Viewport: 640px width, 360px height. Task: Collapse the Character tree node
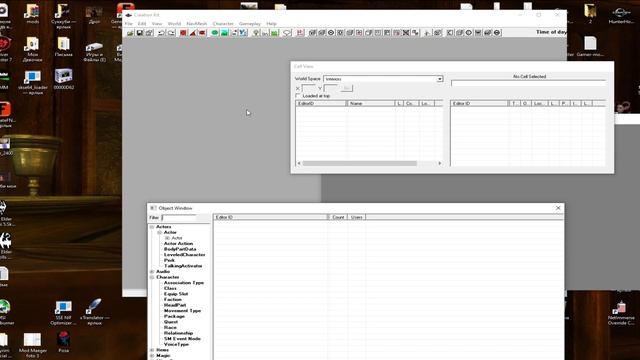coord(152,277)
